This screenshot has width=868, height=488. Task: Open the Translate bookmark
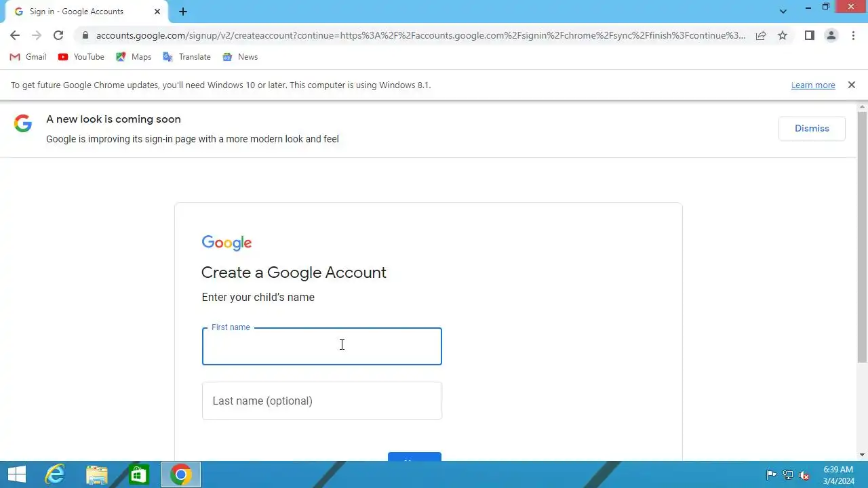point(187,57)
